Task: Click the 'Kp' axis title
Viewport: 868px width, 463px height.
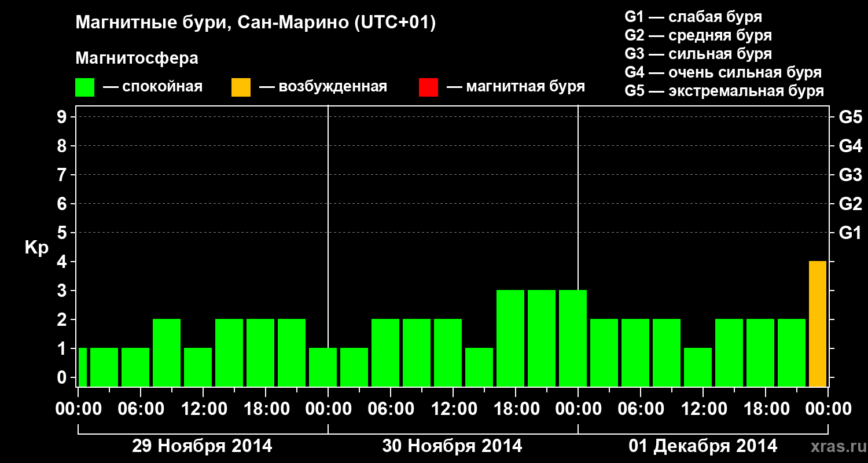Action: pyautogui.click(x=36, y=248)
